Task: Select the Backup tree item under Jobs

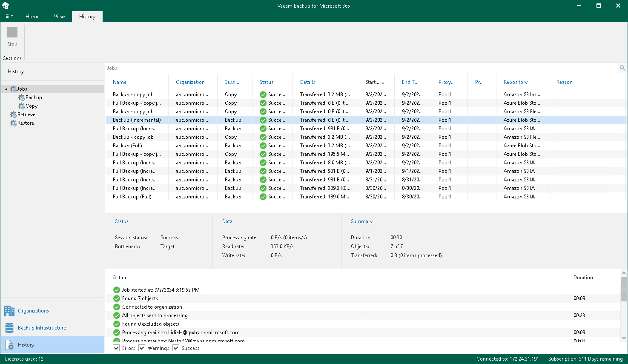Action: click(x=34, y=97)
